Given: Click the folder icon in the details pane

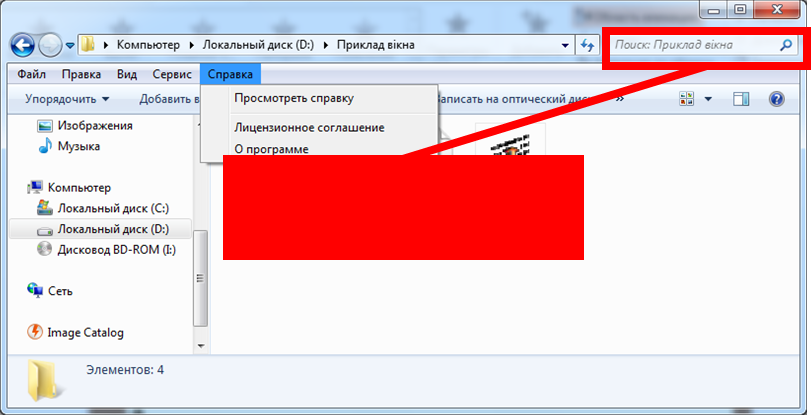Looking at the screenshot, I should (x=45, y=381).
